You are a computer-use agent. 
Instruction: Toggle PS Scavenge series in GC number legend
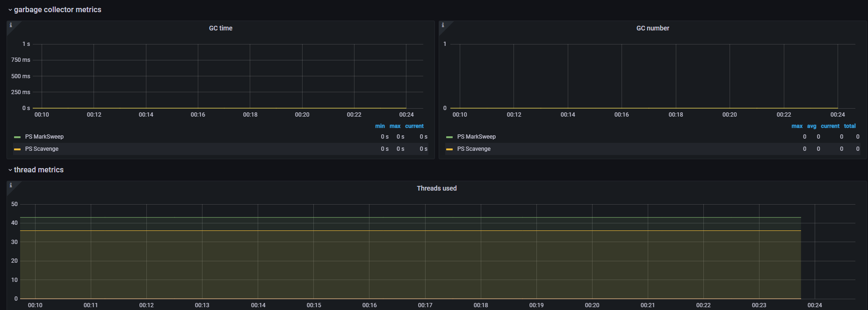(474, 149)
